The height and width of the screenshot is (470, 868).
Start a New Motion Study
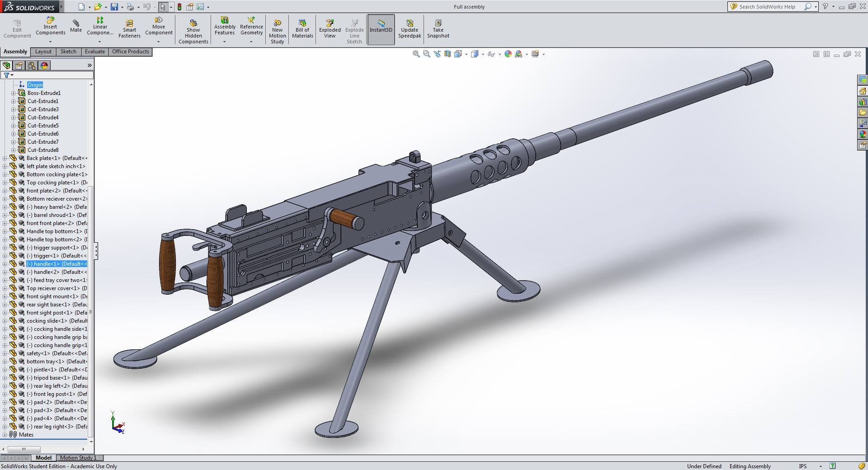click(x=277, y=32)
